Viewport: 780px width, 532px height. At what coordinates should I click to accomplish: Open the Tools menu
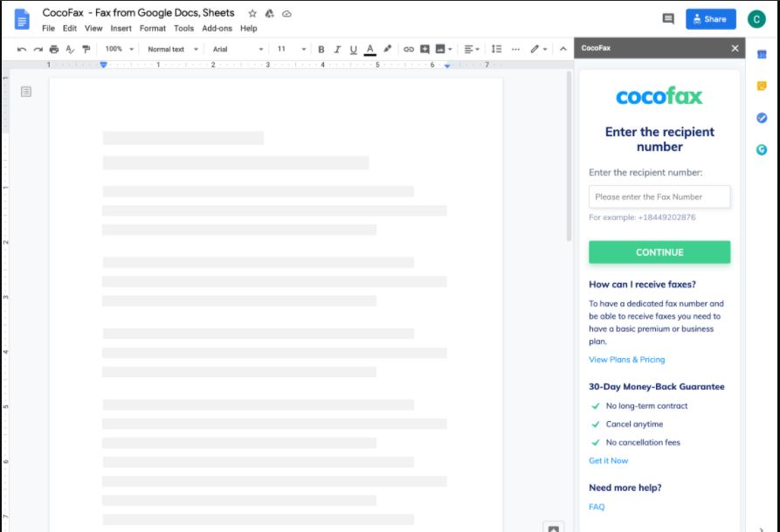coord(183,28)
